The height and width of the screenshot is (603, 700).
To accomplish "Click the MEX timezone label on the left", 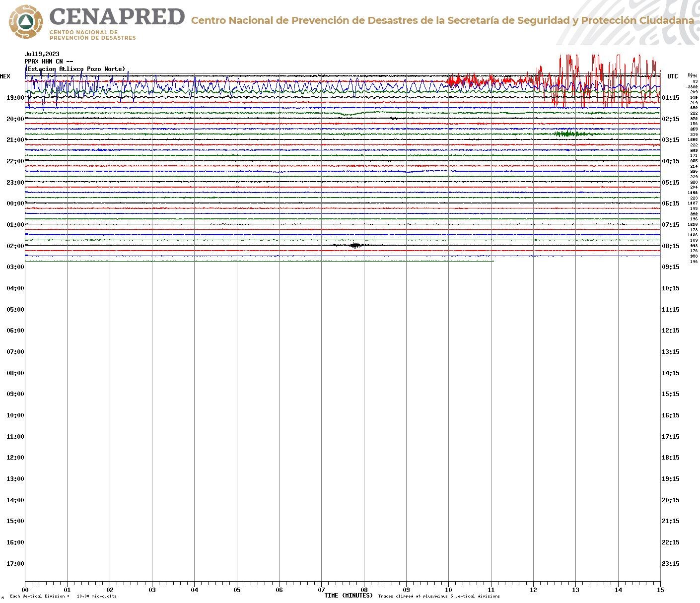I will point(5,76).
